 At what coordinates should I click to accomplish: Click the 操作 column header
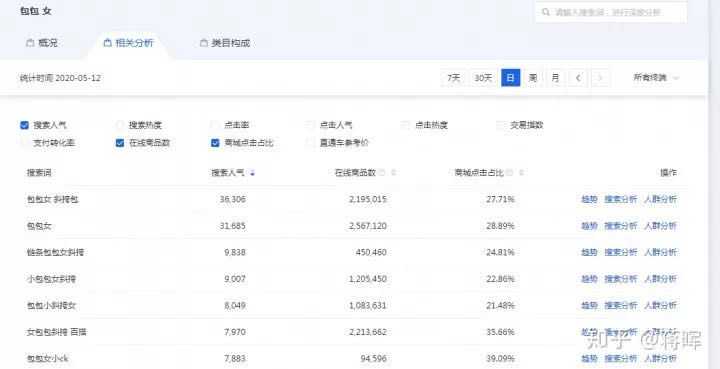(x=669, y=173)
